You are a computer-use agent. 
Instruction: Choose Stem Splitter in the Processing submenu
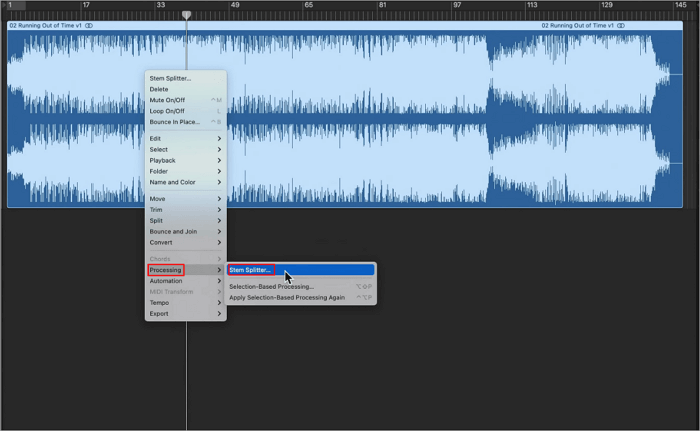tap(251, 270)
